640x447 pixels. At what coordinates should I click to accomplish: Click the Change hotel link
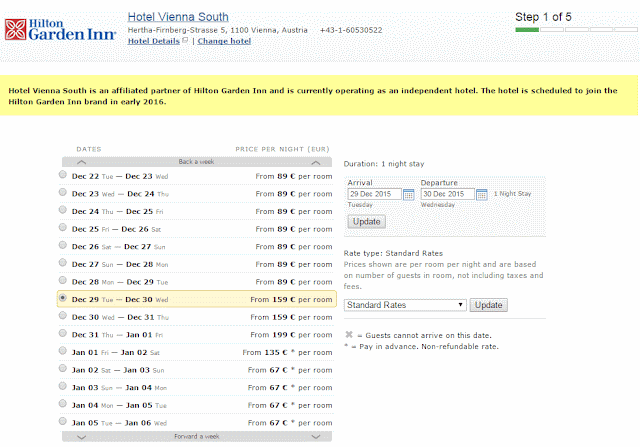click(x=224, y=41)
